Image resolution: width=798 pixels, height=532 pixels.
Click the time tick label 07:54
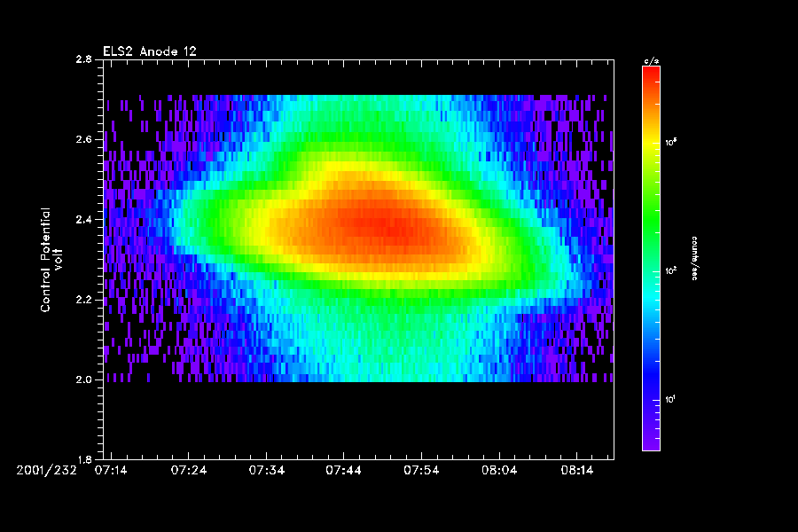click(x=421, y=471)
